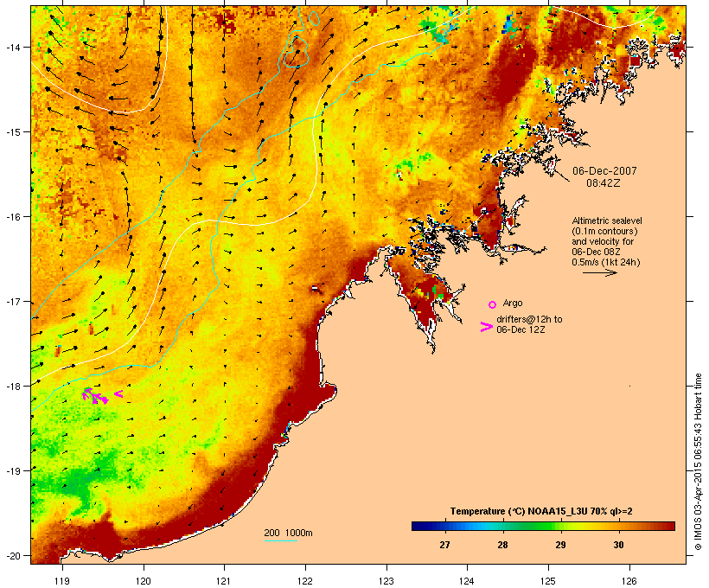This screenshot has height=588, width=709.
Task: Click the longitude axis label 122
Action: pyautogui.click(x=305, y=581)
